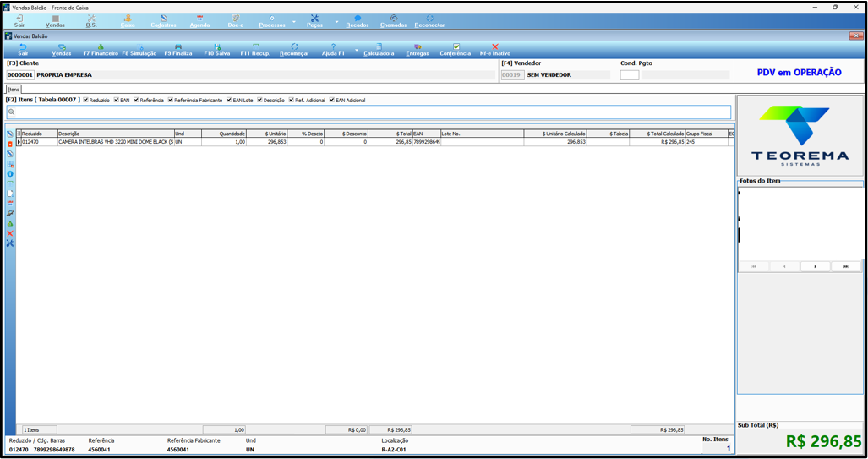Click the $ Unitário column header
The height and width of the screenshot is (459, 868).
tap(267, 134)
